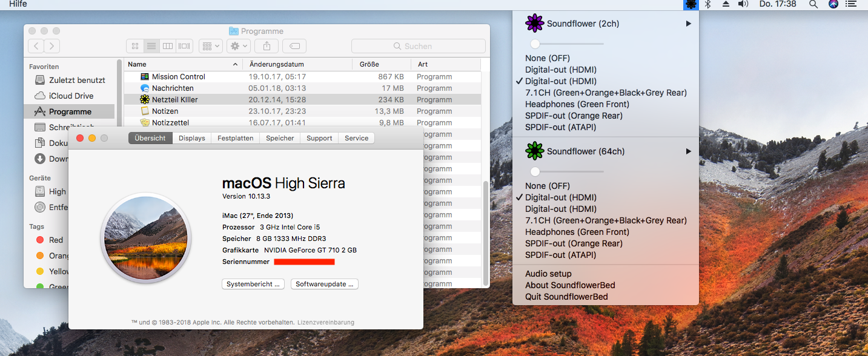Switch Finder to column view
Viewport: 868px width, 356px height.
tap(168, 46)
